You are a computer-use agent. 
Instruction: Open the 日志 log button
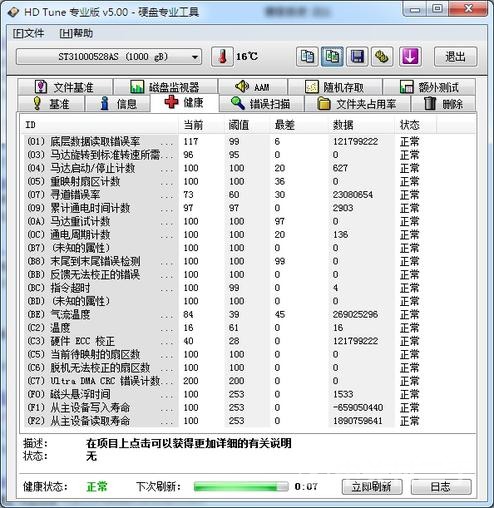coord(441,487)
